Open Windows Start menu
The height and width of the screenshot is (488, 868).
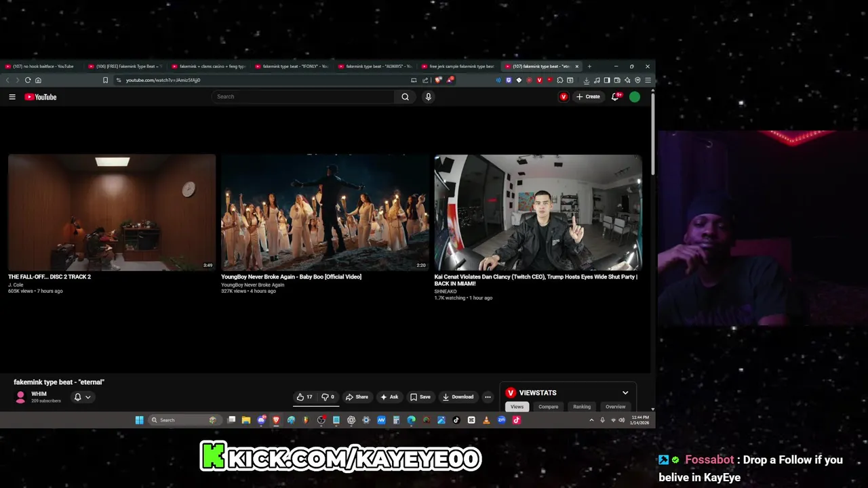139,420
